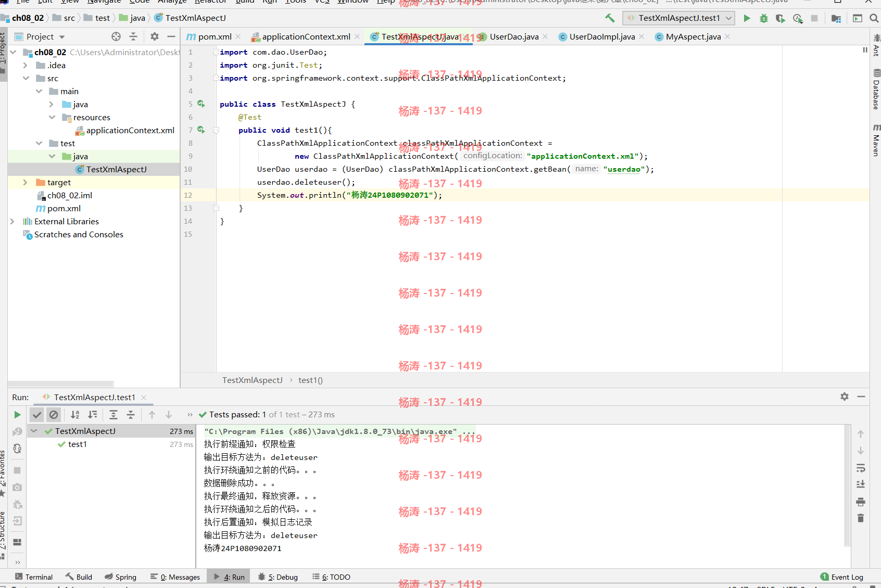
Task: Expand External Libraries node
Action: point(12,221)
